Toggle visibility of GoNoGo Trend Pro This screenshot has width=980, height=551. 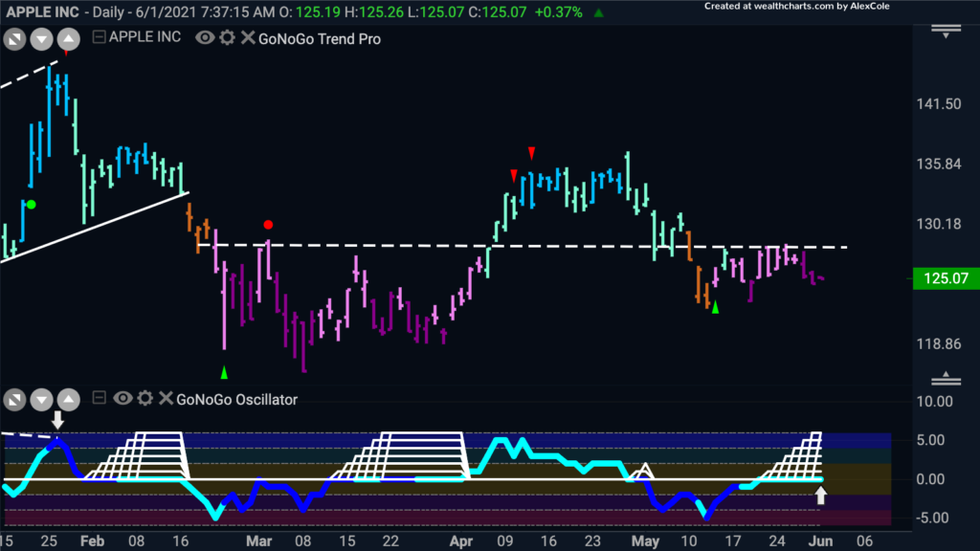click(205, 38)
